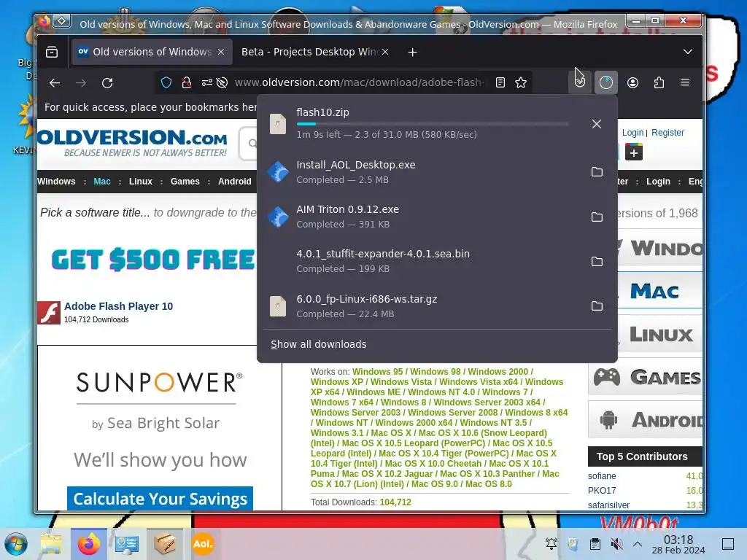Expand the list all tabs chevron

click(x=687, y=52)
